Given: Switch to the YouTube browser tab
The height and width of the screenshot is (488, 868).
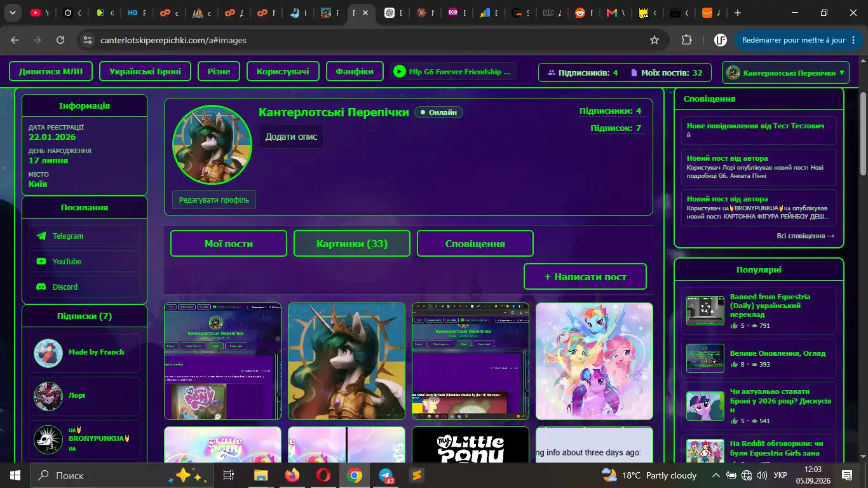Looking at the screenshot, I should click(x=41, y=13).
